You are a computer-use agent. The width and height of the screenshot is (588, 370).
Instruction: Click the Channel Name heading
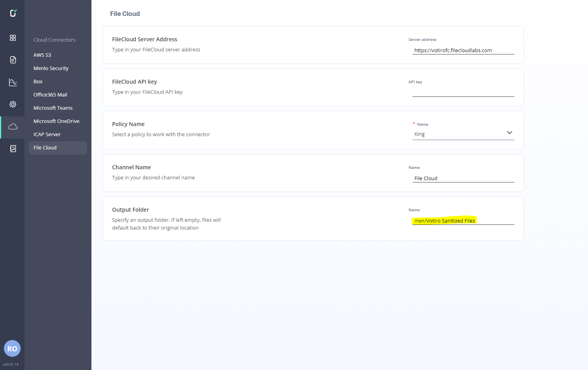132,167
